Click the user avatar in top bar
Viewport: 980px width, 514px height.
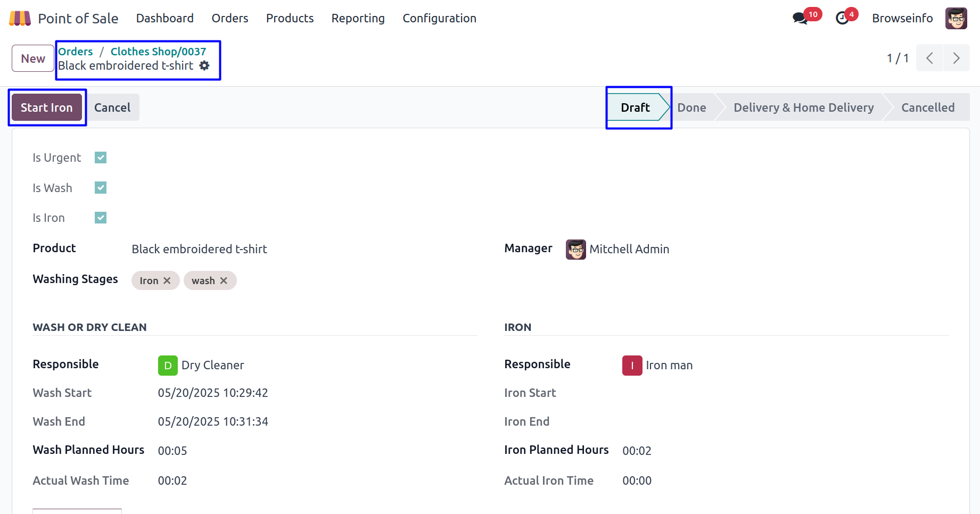pyautogui.click(x=956, y=19)
